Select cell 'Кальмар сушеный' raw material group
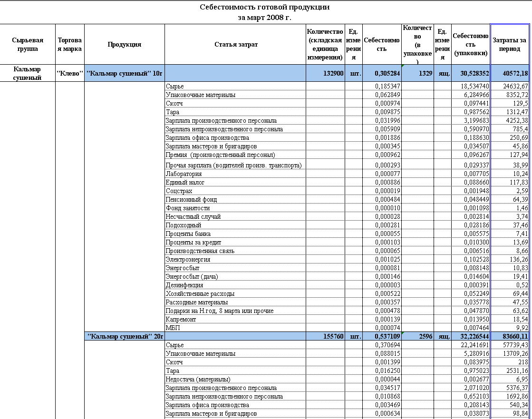This screenshot has height=419, width=532. (28, 73)
